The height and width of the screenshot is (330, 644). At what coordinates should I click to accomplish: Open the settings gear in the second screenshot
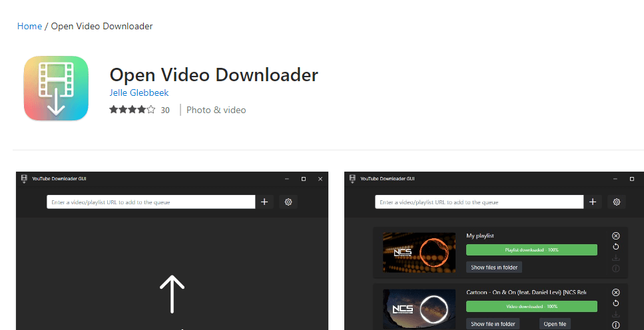[617, 202]
